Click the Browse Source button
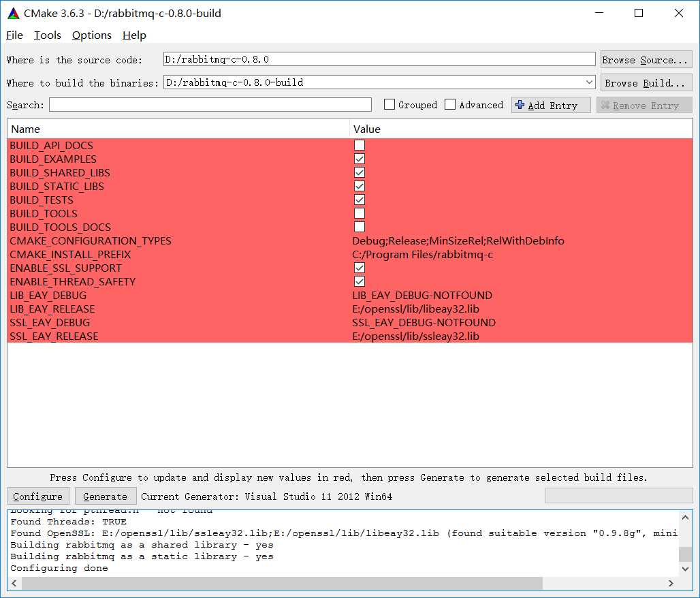Viewport: 700px width, 598px height. [x=646, y=59]
